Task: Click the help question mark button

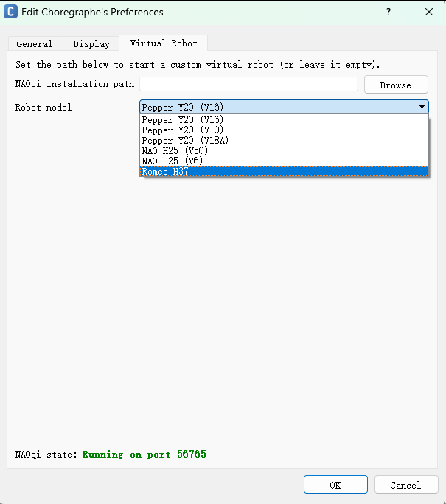Action: [x=388, y=13]
